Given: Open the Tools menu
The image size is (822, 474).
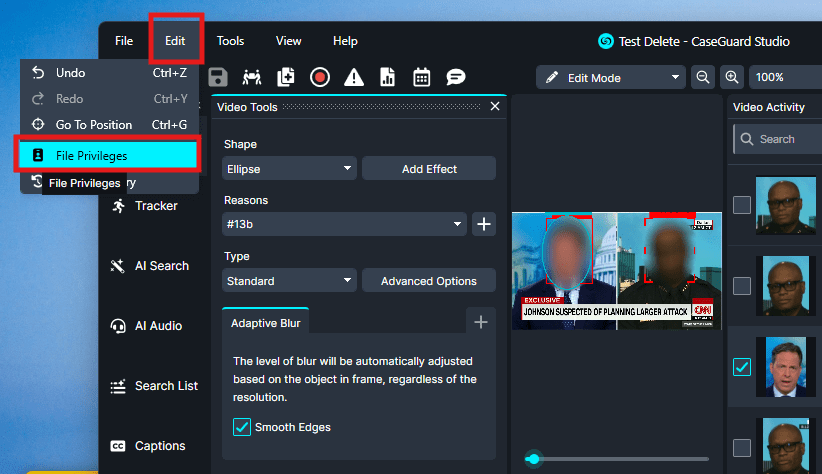Looking at the screenshot, I should point(230,41).
